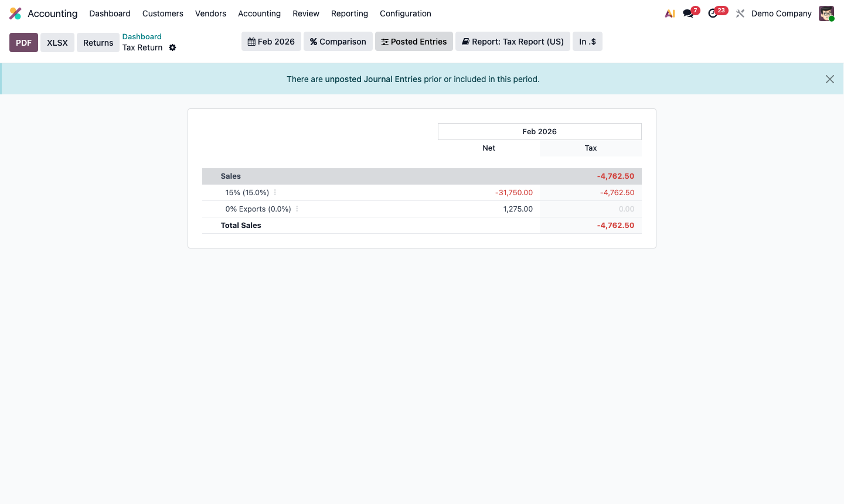Dismiss the unposted Journal Entries banner
844x504 pixels.
tap(829, 79)
